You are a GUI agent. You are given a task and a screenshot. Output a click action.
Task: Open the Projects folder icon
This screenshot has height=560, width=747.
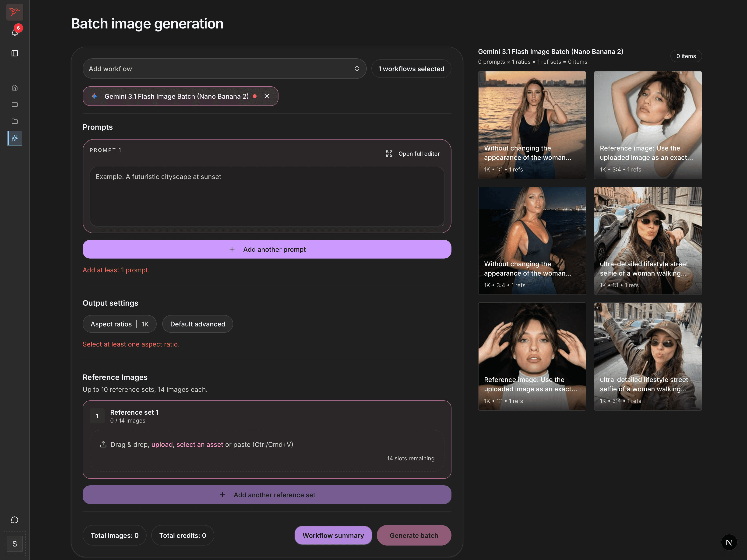14,121
